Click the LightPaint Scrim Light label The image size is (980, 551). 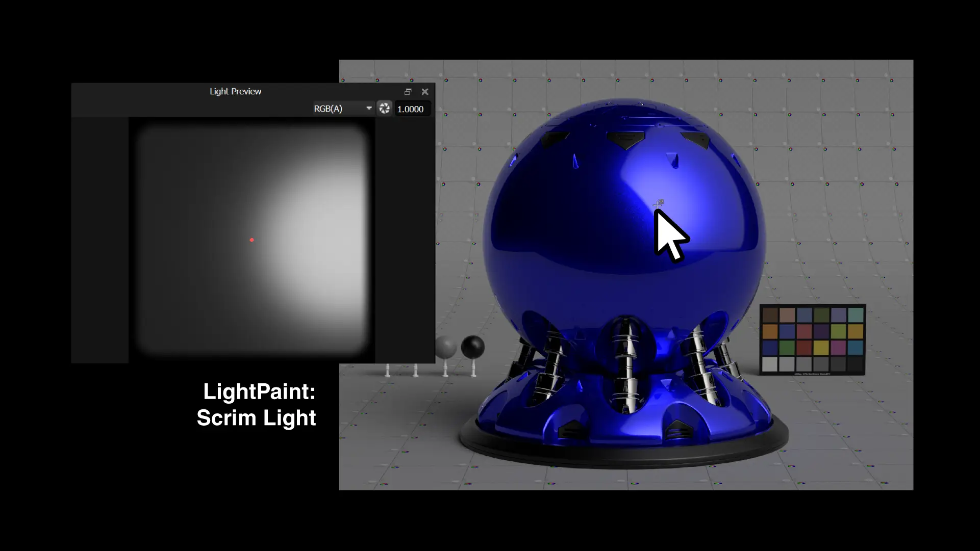[x=258, y=404]
